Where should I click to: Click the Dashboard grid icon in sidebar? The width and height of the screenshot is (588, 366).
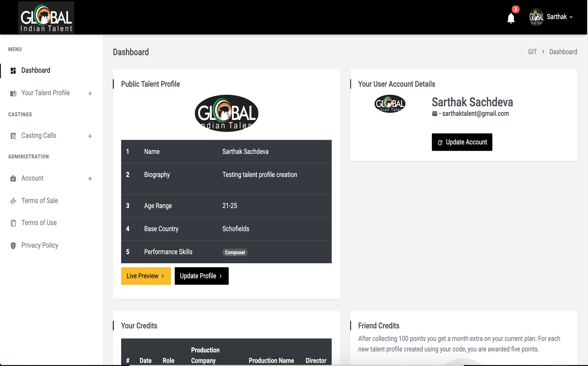pyautogui.click(x=13, y=70)
